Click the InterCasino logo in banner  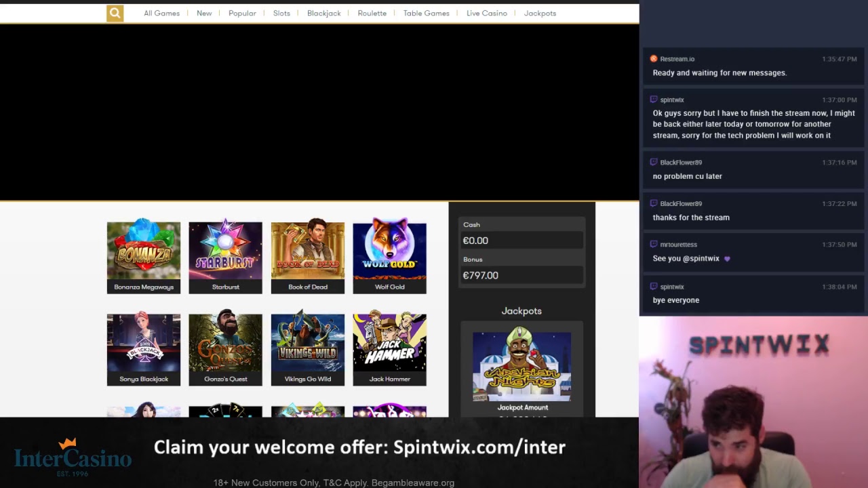[73, 457]
